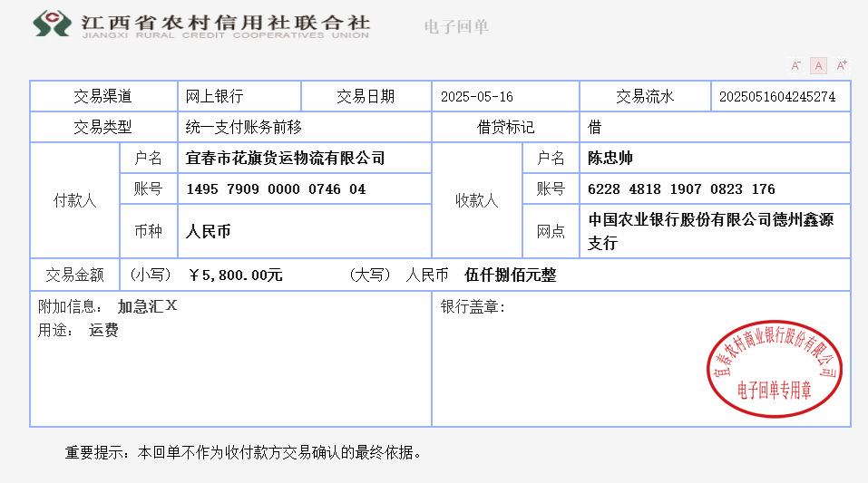
Task: Click the debit mark value 借
Action: click(594, 127)
